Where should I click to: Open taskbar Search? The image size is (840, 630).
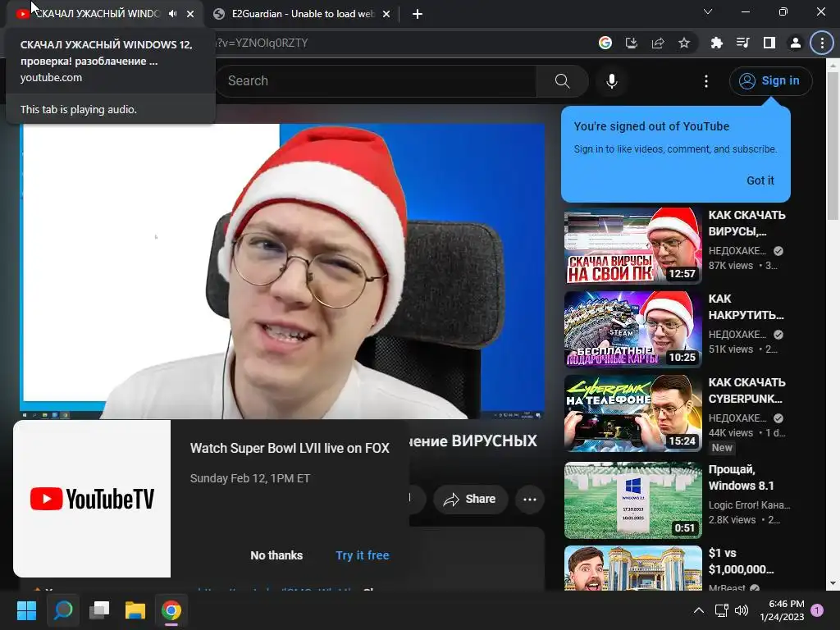62,610
